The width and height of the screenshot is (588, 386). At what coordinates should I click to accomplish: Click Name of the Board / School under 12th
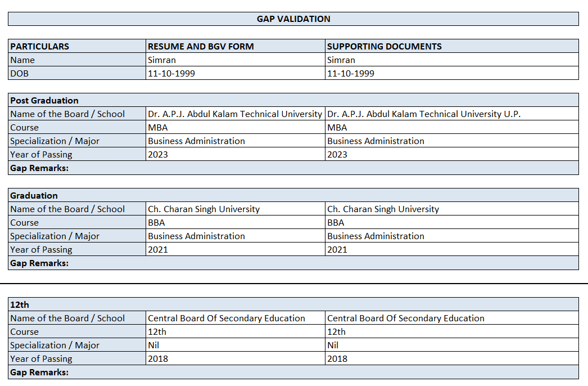click(x=77, y=318)
